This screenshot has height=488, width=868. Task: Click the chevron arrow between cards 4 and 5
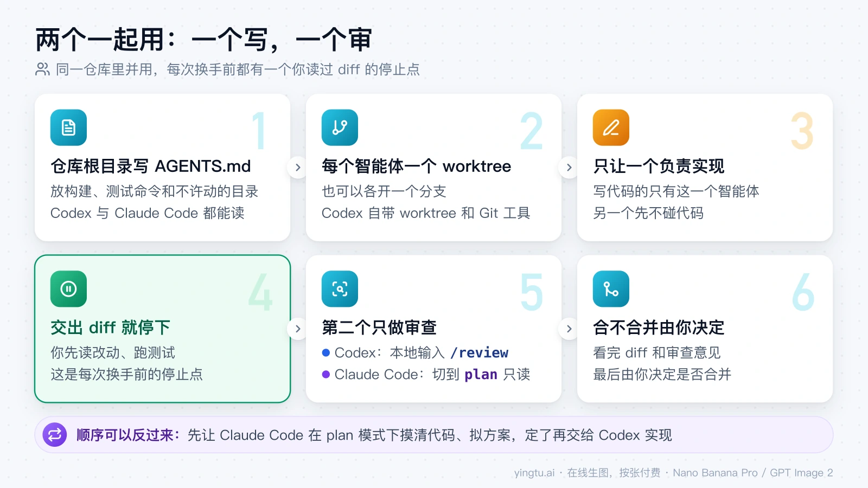pyautogui.click(x=298, y=329)
